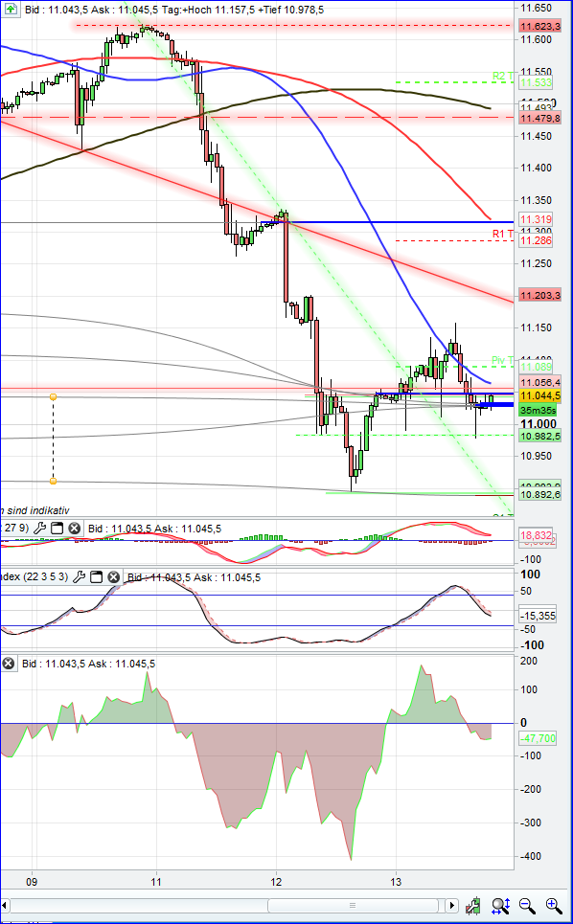Image resolution: width=573 pixels, height=924 pixels.
Task: Maximize the (22 3 5 3) index panel
Action: point(96,577)
